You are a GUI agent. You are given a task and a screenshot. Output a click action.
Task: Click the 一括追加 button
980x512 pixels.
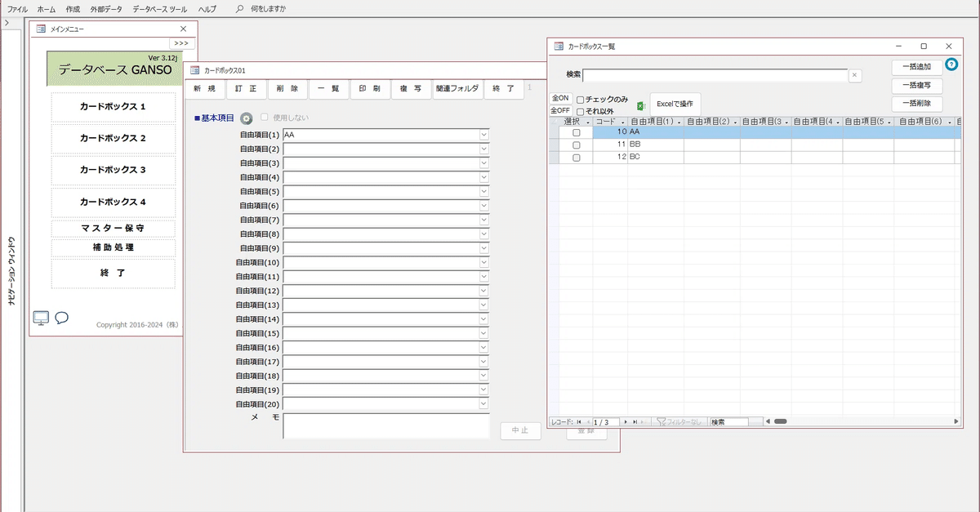(x=916, y=66)
